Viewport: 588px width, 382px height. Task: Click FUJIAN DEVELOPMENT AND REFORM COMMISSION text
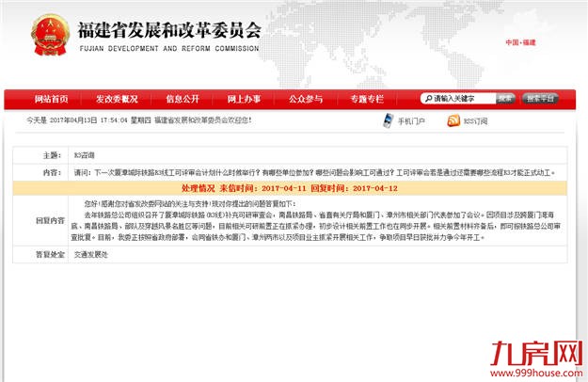tap(169, 49)
